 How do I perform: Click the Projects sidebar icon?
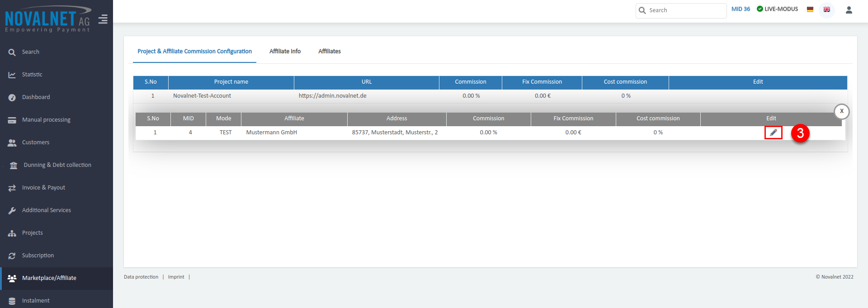pos(12,233)
